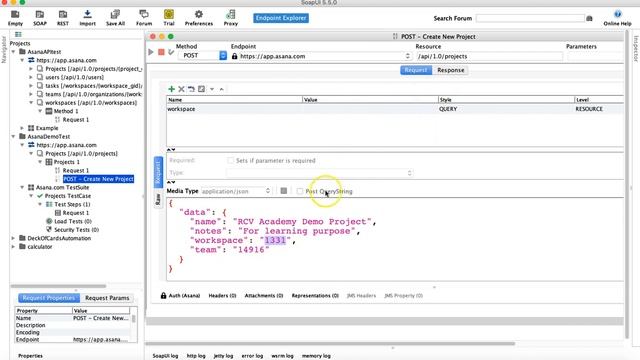The width and height of the screenshot is (640, 360).
Task: Open the error log
Action: (252, 356)
